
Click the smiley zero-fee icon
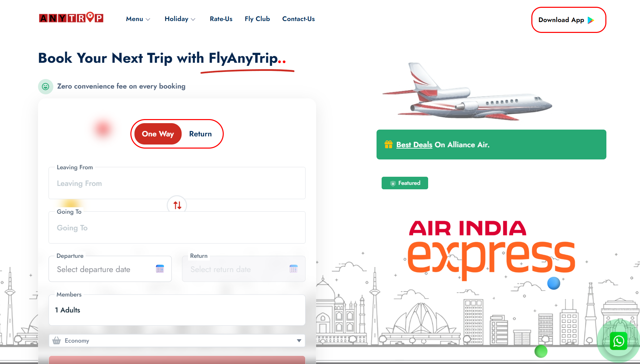45,87
